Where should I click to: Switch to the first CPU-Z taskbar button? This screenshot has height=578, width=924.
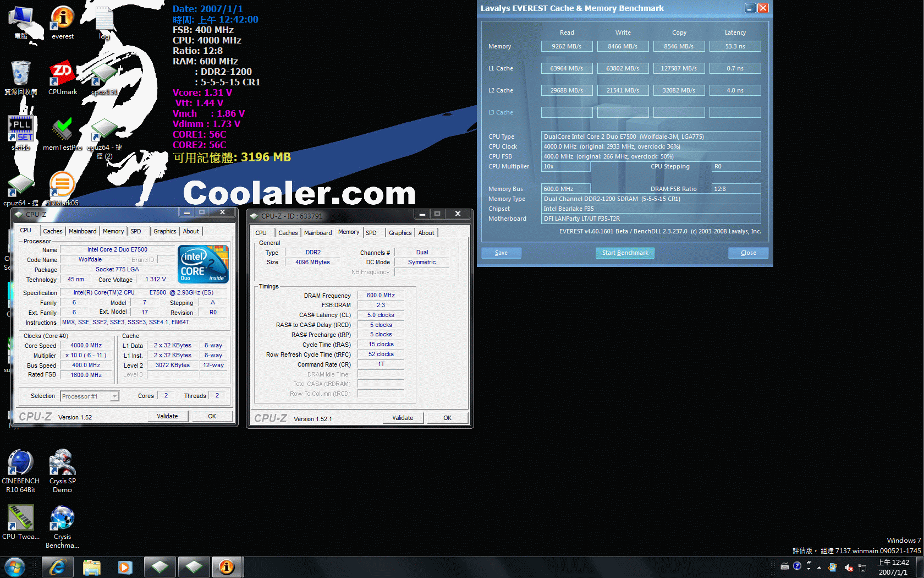(x=160, y=567)
